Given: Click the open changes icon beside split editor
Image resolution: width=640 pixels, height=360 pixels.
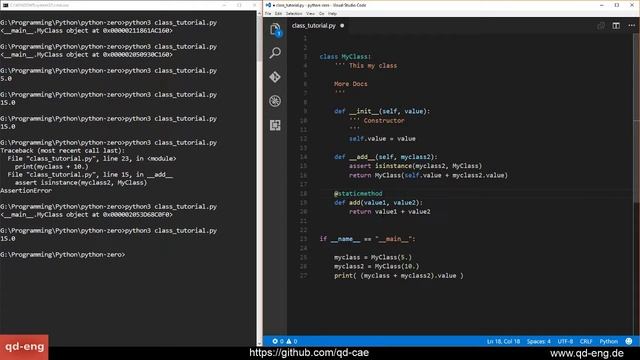Looking at the screenshot, I should coord(601,26).
